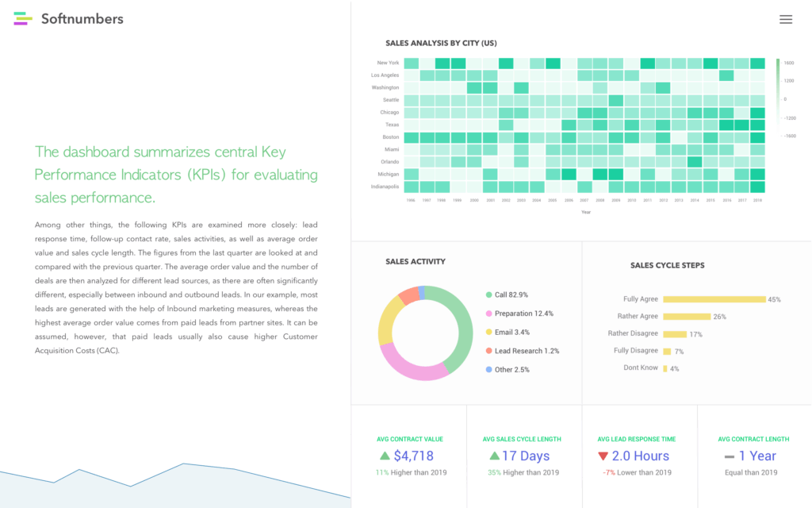
Task: Click the Rather Disagree bar
Action: tap(675, 334)
